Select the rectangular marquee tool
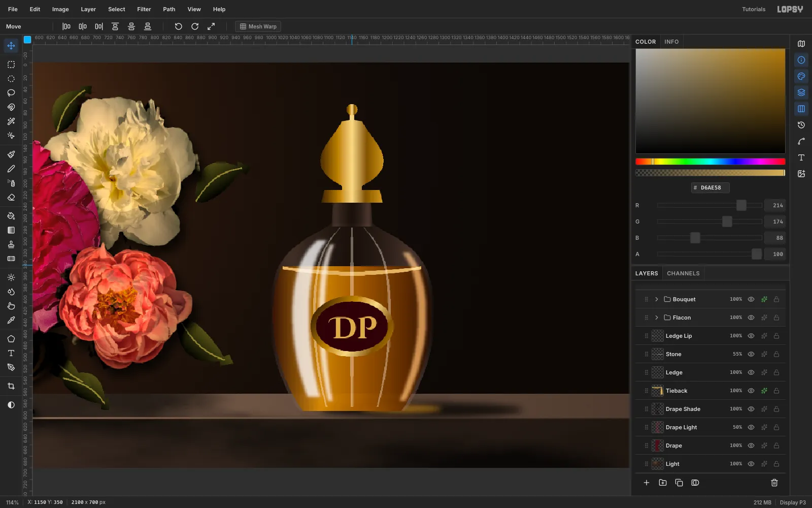The width and height of the screenshot is (812, 508). pyautogui.click(x=11, y=65)
